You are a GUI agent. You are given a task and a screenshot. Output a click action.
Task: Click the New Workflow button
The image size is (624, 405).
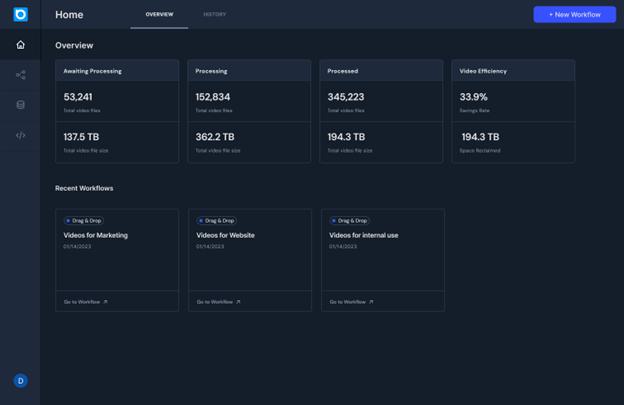click(x=574, y=15)
